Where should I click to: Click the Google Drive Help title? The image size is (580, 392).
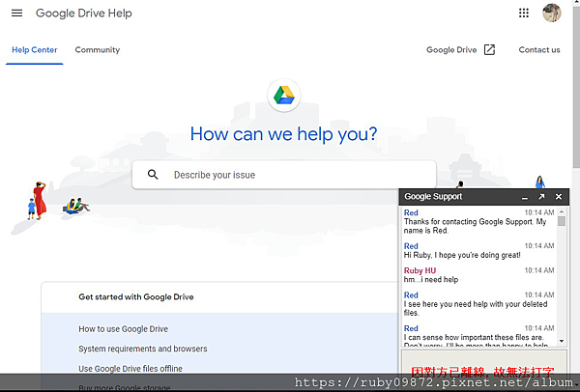(x=83, y=14)
